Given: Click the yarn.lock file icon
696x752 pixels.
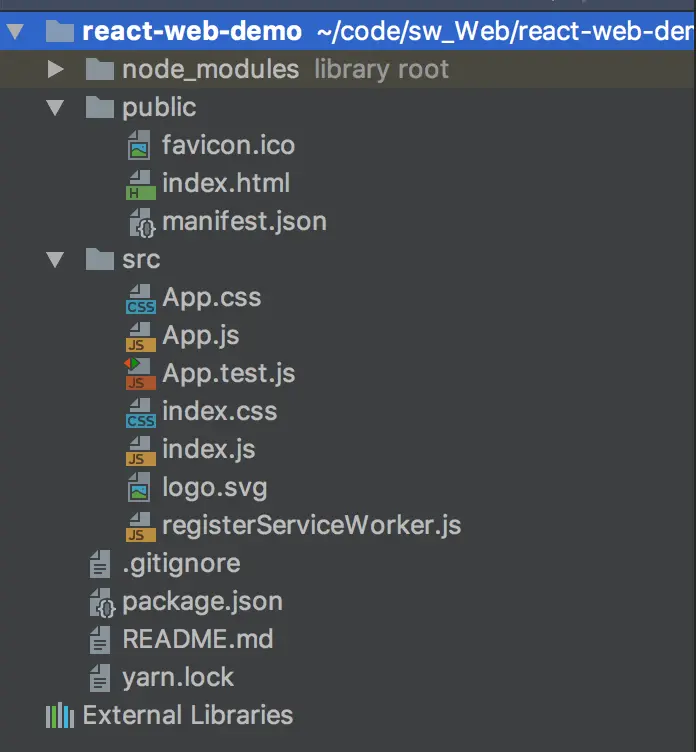Looking at the screenshot, I should click(100, 678).
